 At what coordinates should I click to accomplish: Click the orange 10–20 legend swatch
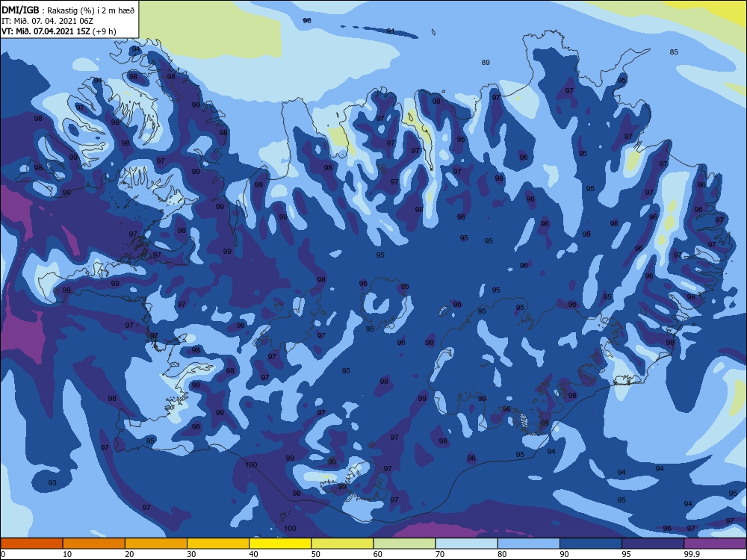pyautogui.click(x=94, y=544)
